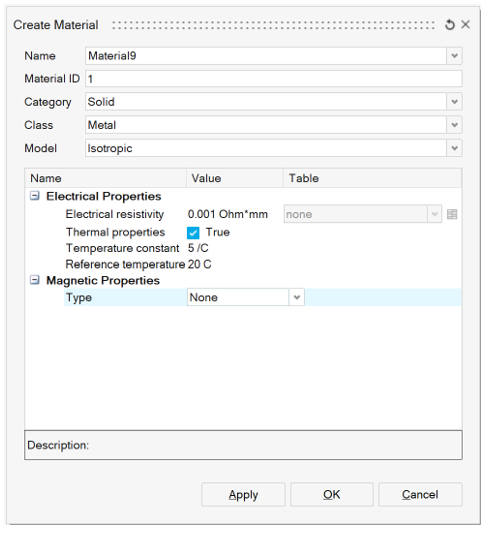Collapse the Electrical Properties group
Viewport: 488px width, 533px height.
[35, 196]
